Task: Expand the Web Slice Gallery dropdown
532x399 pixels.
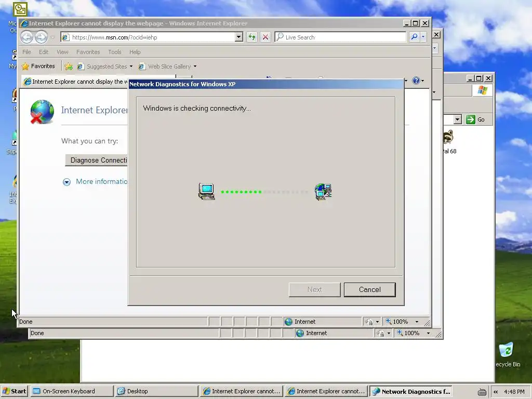Action: coord(195,66)
